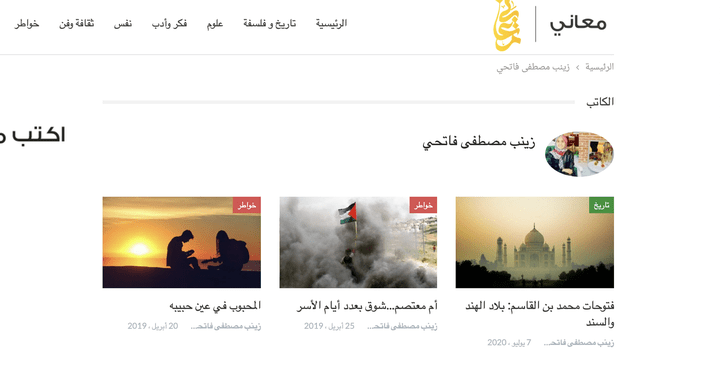Open the Taj Mahal article thumbnail
Image resolution: width=720 pixels, height=379 pixels.
pyautogui.click(x=534, y=243)
